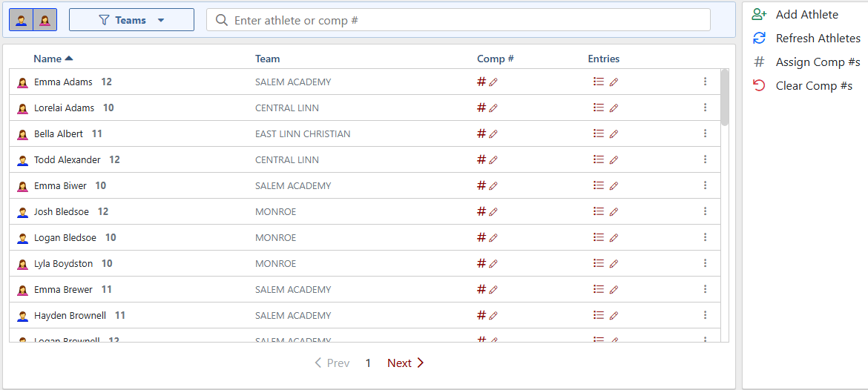This screenshot has width=868, height=390.
Task: Edit entries pencil for Bella Albert
Action: click(614, 134)
